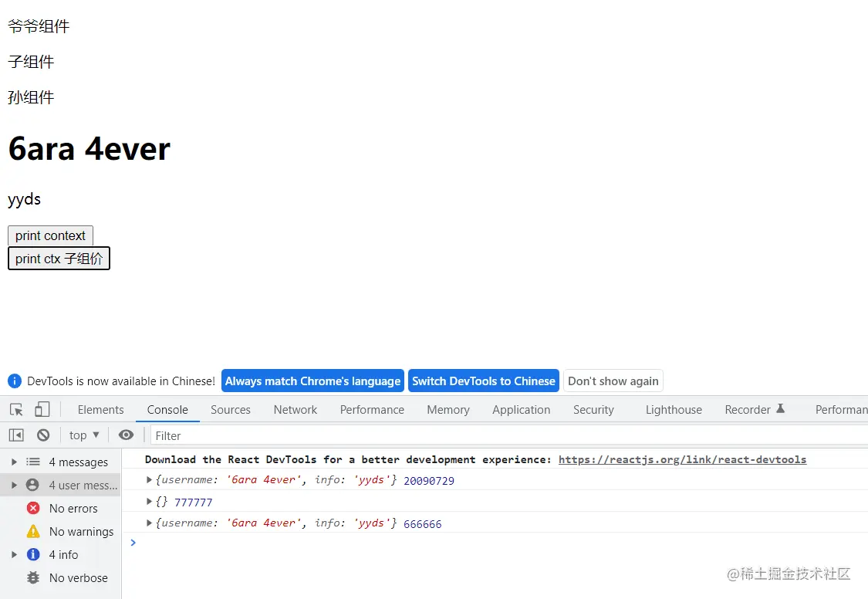This screenshot has height=599, width=868.
Task: Open the top context dropdown
Action: [x=84, y=435]
